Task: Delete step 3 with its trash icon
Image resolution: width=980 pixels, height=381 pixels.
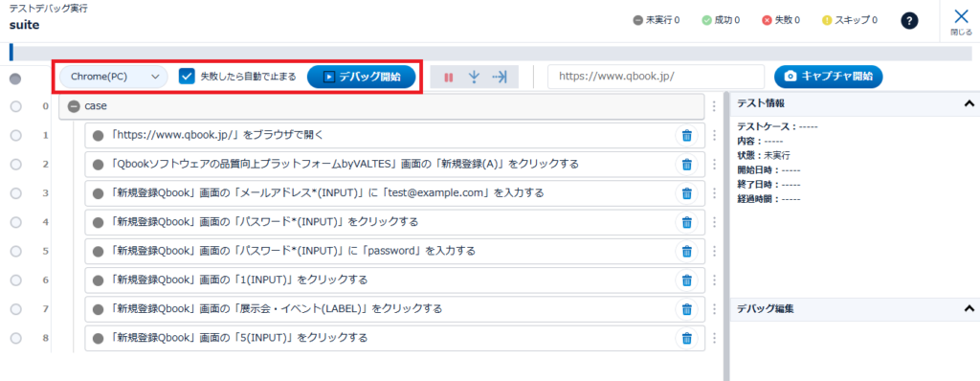Action: tap(686, 192)
